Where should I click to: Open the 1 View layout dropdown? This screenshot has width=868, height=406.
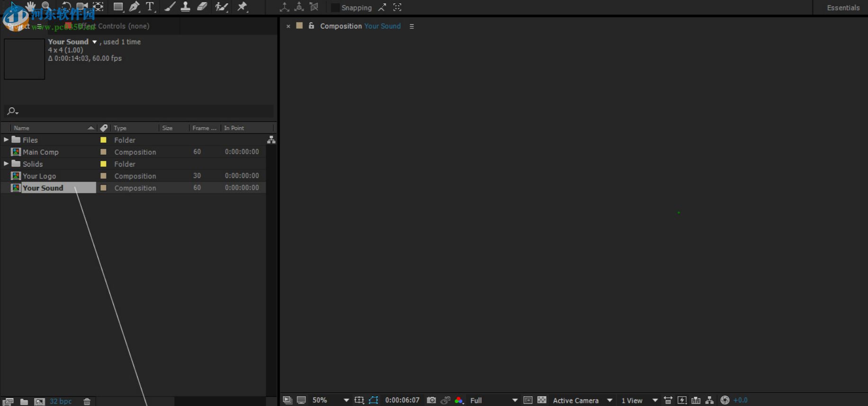[639, 400]
